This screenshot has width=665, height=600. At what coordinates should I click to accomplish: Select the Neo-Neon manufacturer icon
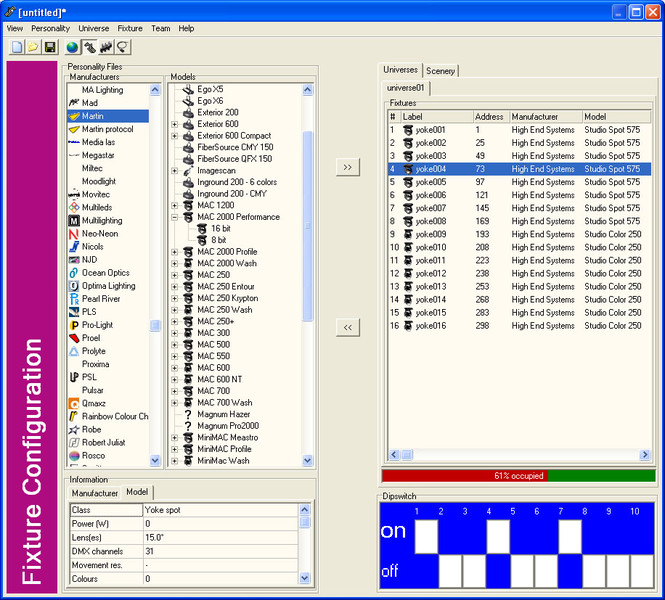(x=74, y=234)
